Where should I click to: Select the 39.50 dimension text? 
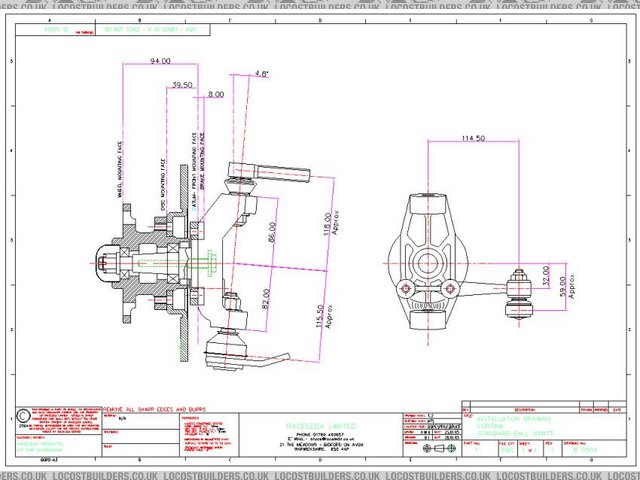tap(182, 86)
